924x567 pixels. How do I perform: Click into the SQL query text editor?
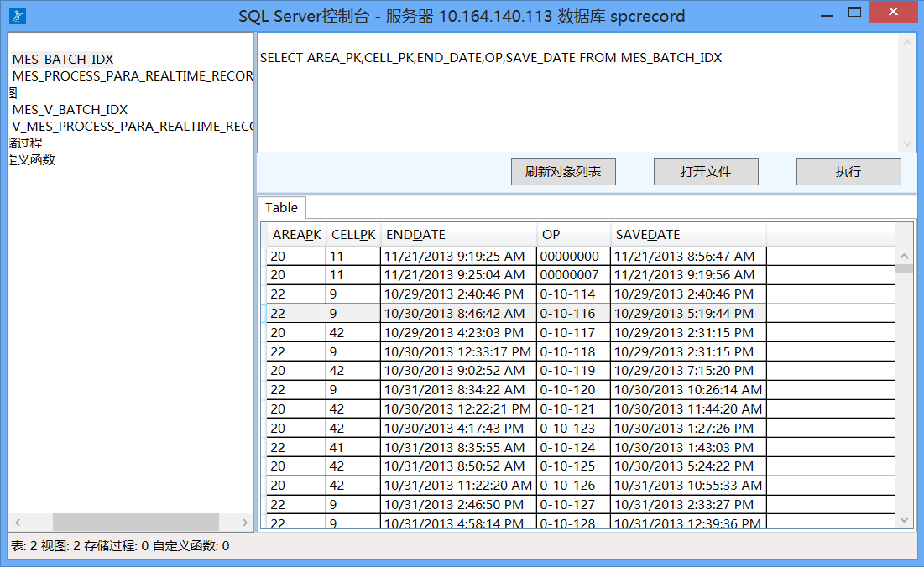coord(577,93)
